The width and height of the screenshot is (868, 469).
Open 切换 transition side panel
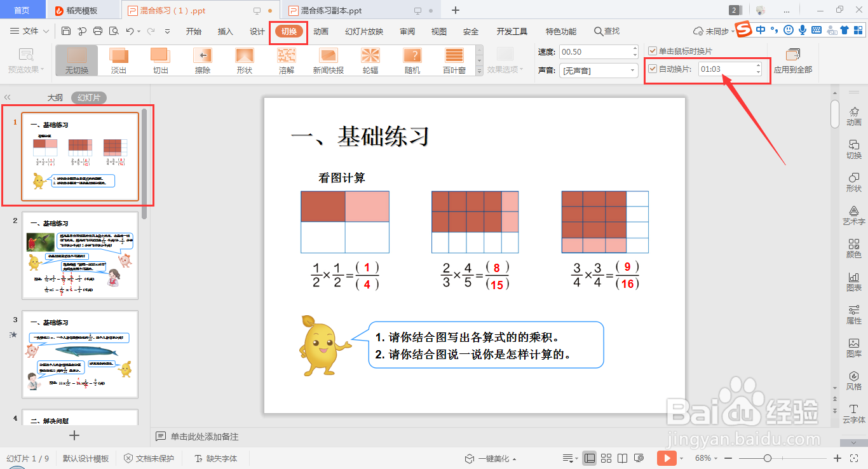pos(854,149)
